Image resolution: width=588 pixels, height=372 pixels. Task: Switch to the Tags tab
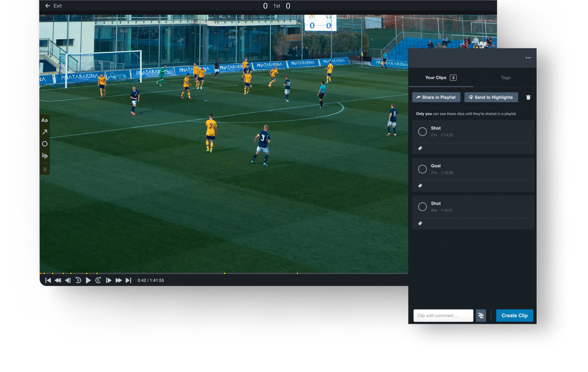[x=506, y=77]
